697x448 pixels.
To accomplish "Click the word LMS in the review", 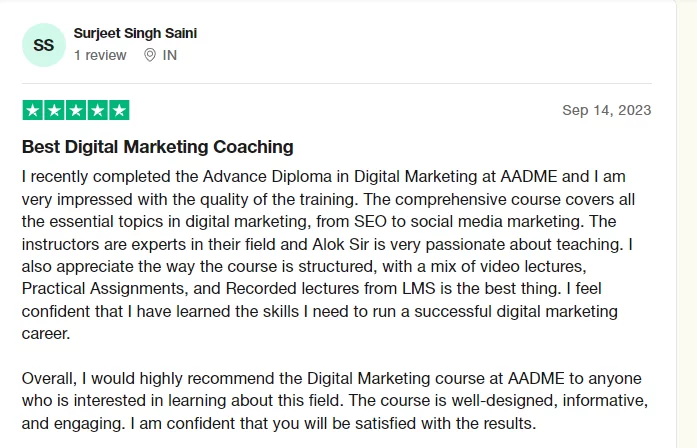I will [419, 288].
